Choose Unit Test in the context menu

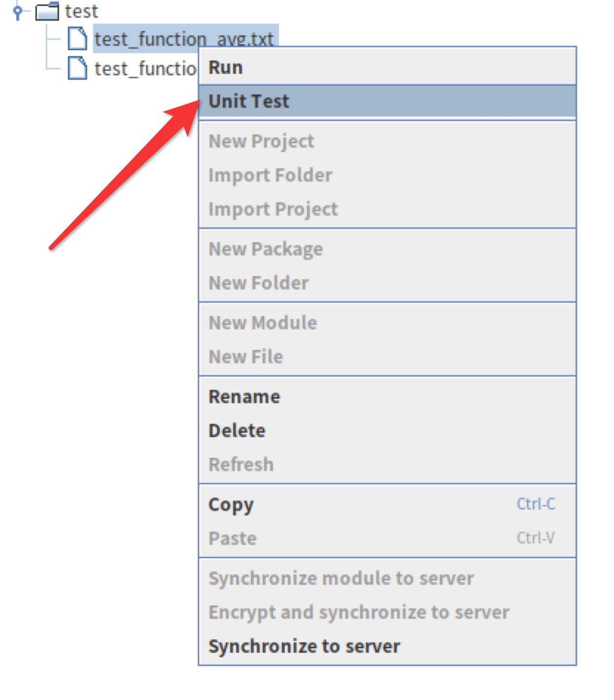click(x=249, y=101)
